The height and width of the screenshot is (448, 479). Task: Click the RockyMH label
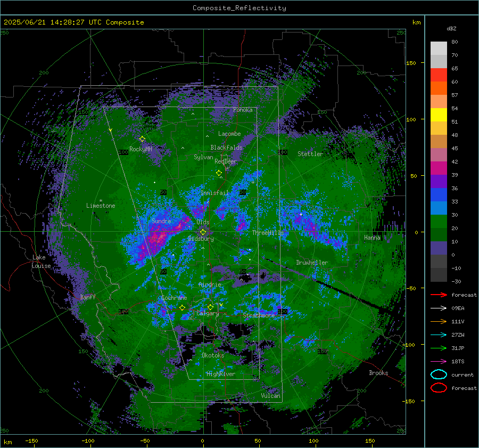tap(141, 149)
